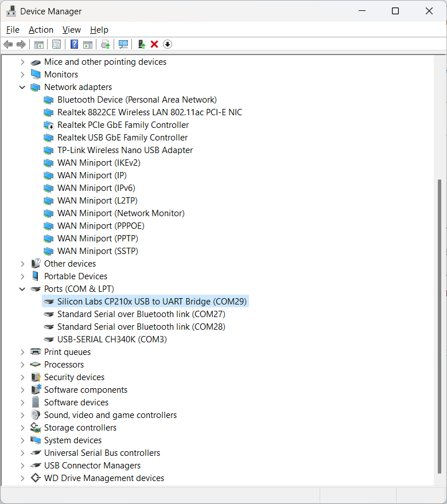The height and width of the screenshot is (504, 447).
Task: Click the Network adapters category icon
Action: [36, 87]
